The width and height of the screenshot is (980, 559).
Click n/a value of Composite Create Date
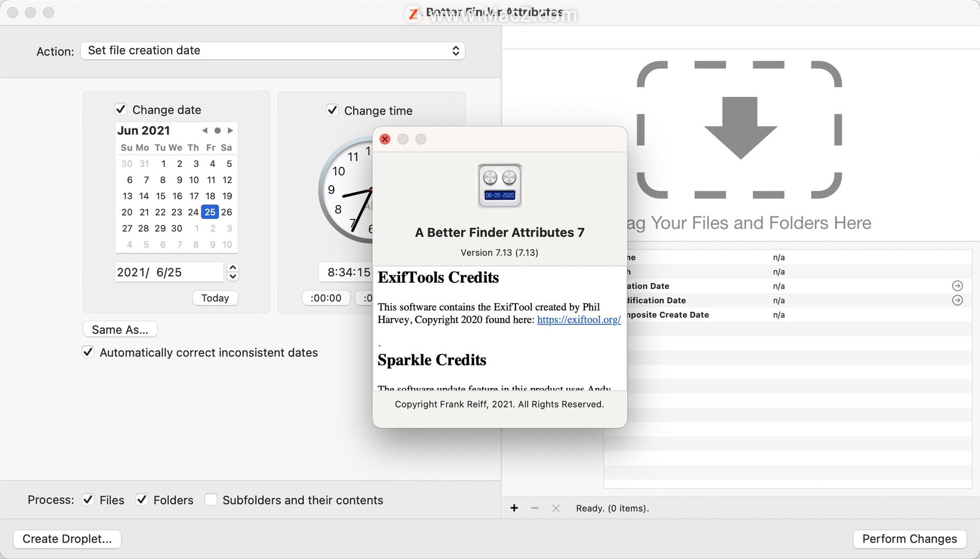(779, 314)
